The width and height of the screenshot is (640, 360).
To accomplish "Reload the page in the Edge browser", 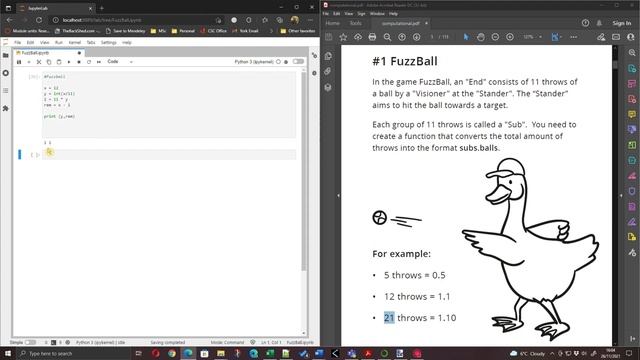I will 39,20.
